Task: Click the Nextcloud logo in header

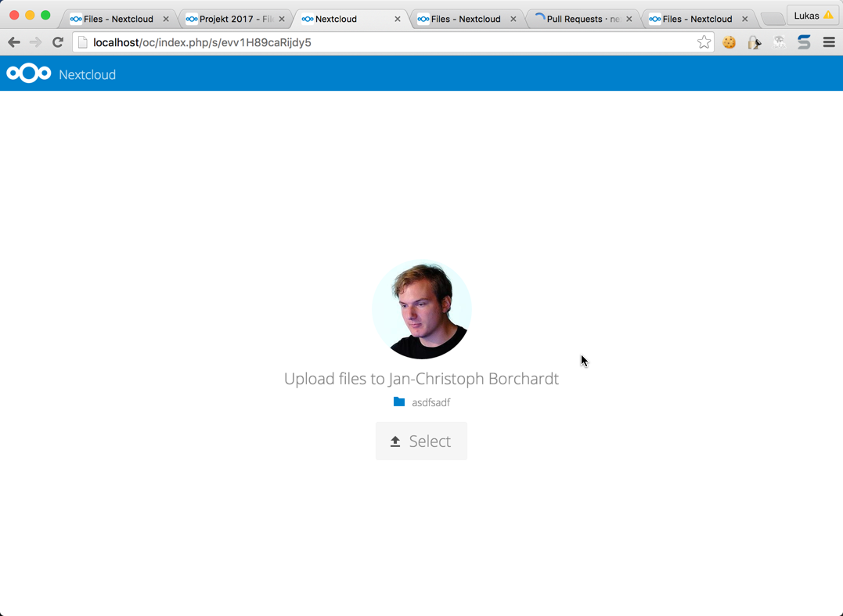Action: click(29, 73)
